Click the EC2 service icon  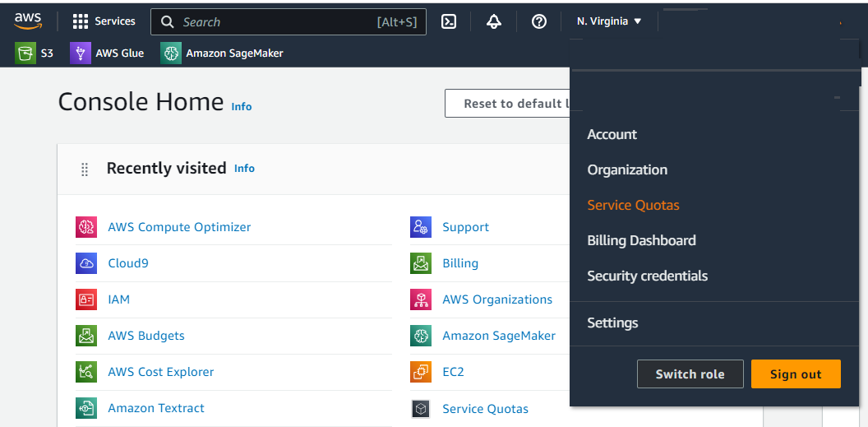click(x=421, y=372)
